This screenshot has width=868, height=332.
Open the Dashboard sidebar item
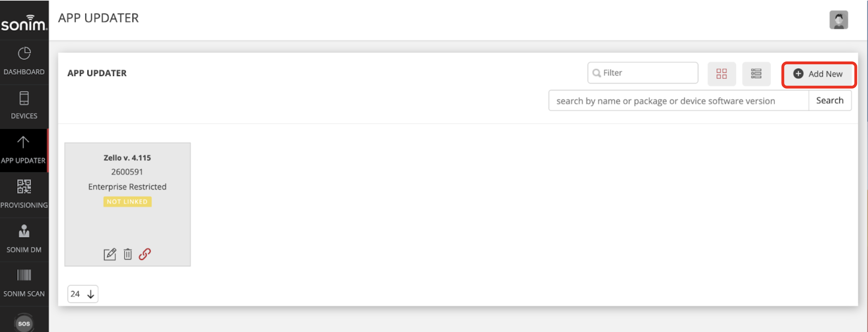coord(24,62)
